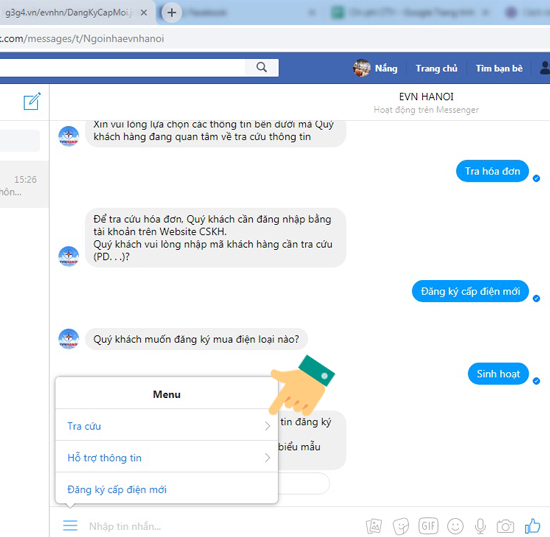The image size is (550, 537).
Task: Open the sticker picker icon
Action: coord(401,526)
